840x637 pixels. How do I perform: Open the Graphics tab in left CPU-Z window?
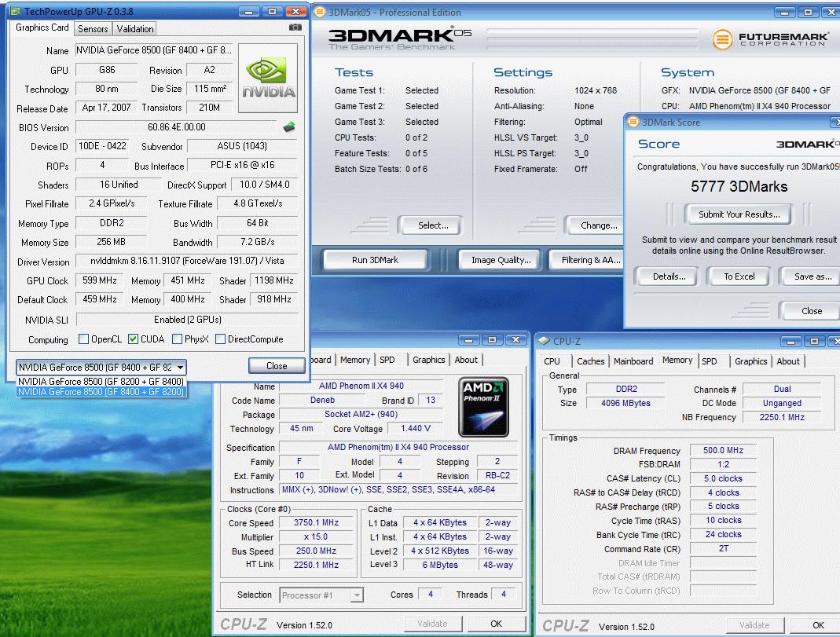(x=428, y=360)
